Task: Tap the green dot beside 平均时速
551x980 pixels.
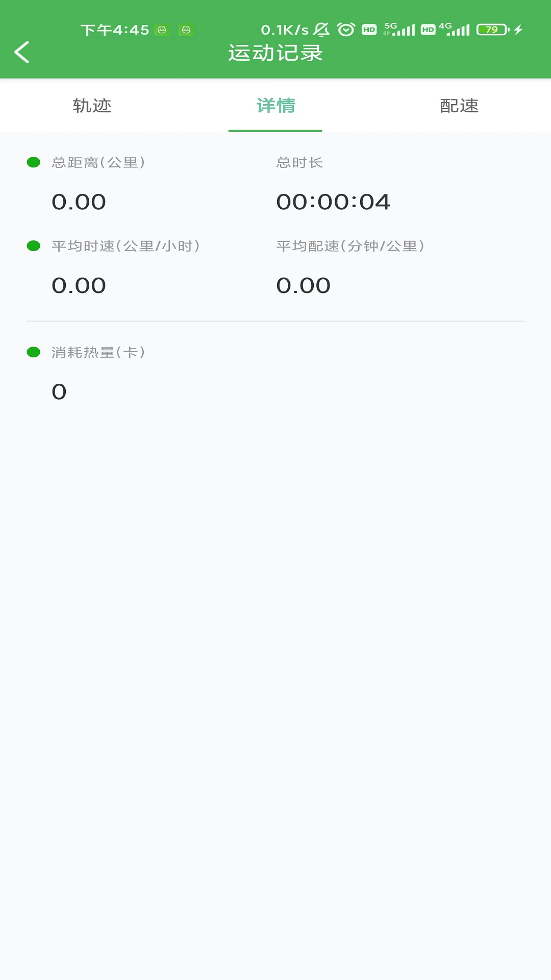Action: click(x=34, y=246)
